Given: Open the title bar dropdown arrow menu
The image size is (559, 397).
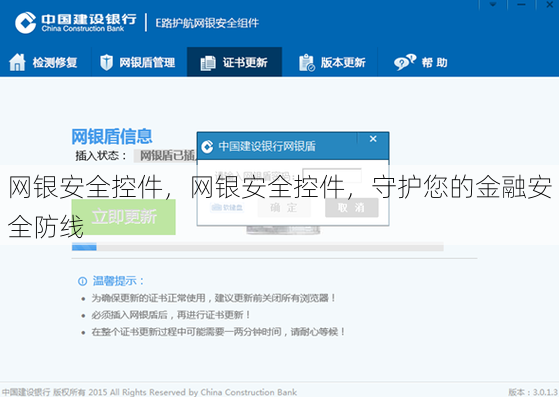Looking at the screenshot, I should coord(493,5).
